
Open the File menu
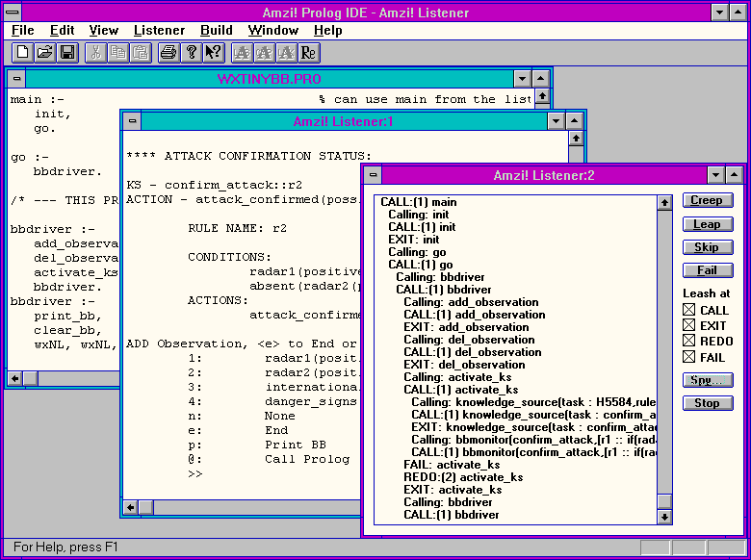pos(22,30)
